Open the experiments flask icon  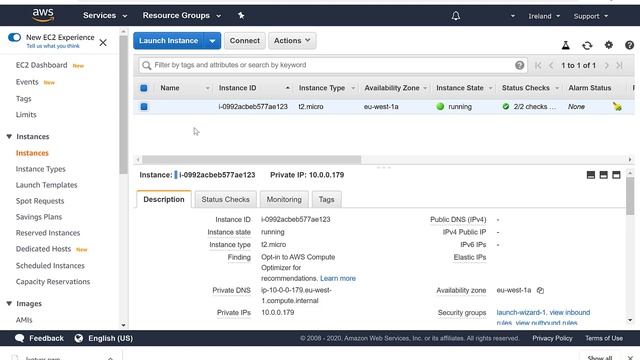pos(565,45)
